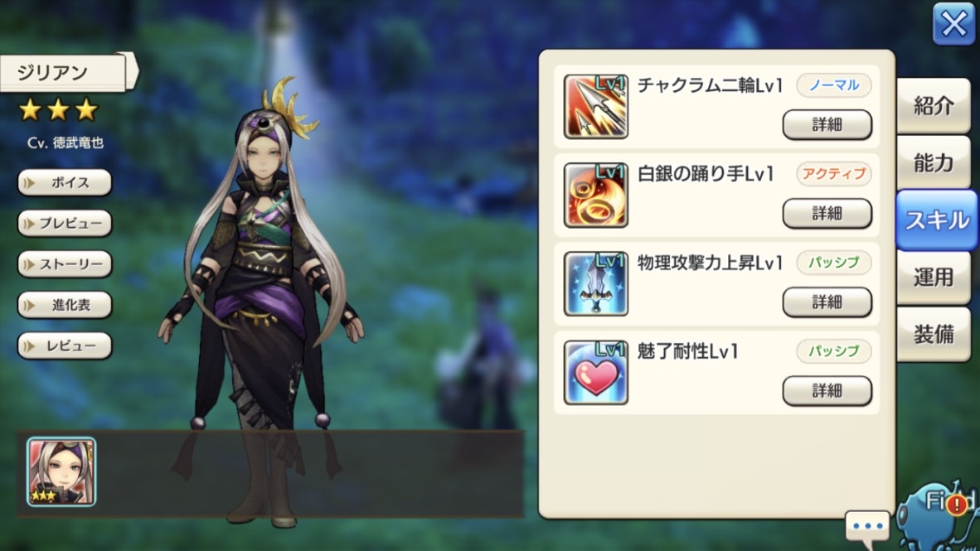The height and width of the screenshot is (551, 980).
Task: Tap the 物理攻撃力上昇 sword skill icon
Action: pos(595,284)
